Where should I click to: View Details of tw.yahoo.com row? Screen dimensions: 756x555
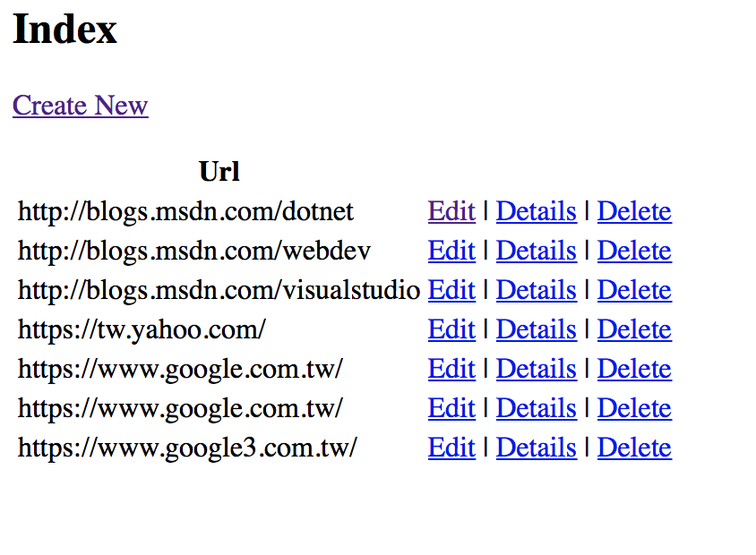click(537, 329)
